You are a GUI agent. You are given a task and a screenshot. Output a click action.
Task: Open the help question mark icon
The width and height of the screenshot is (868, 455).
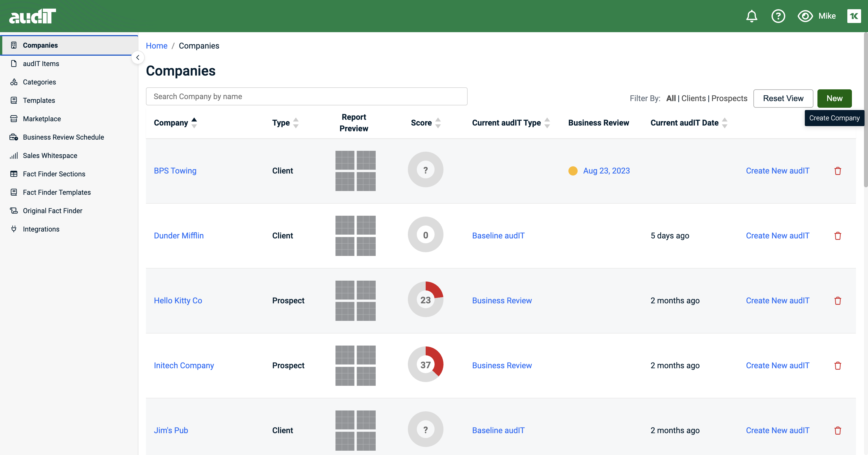778,16
